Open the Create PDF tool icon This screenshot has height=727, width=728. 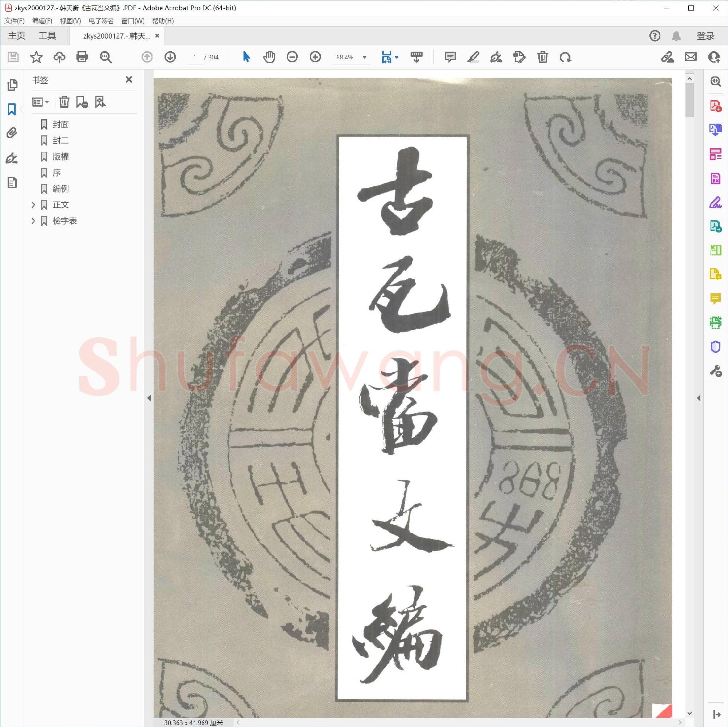pyautogui.click(x=716, y=106)
